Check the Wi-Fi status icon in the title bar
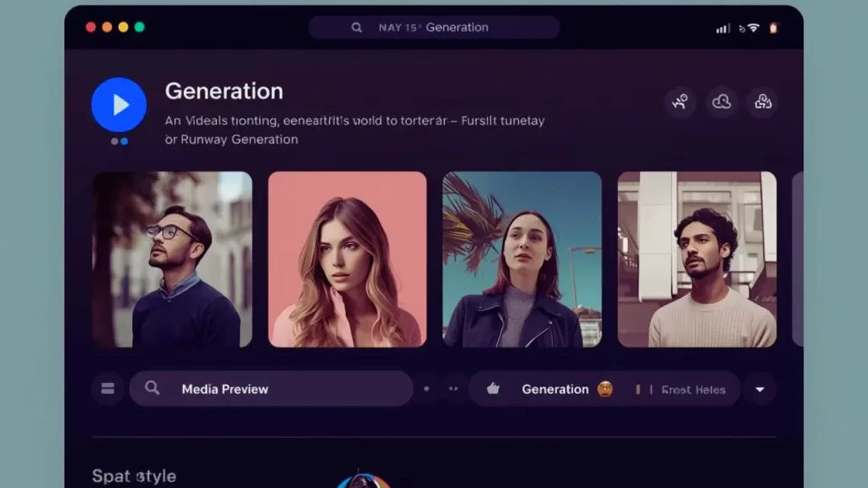 750,27
